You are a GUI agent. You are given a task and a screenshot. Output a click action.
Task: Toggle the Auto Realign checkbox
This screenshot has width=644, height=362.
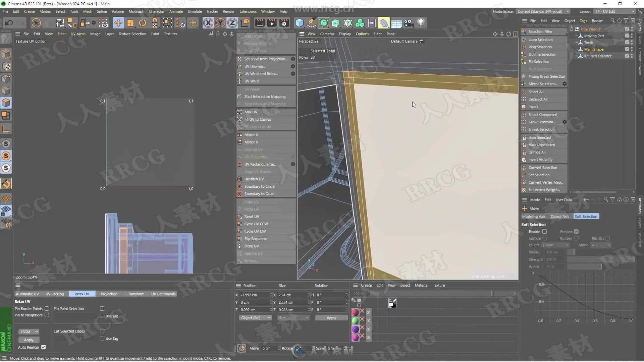(44, 347)
